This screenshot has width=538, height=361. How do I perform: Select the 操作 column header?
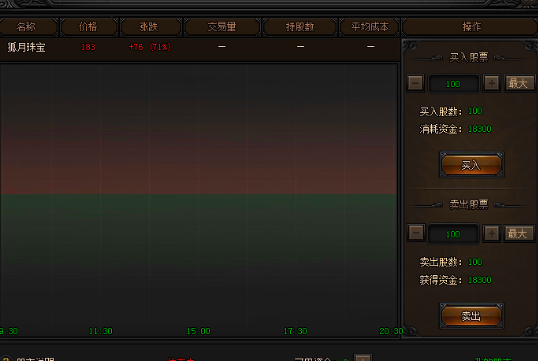(x=471, y=27)
